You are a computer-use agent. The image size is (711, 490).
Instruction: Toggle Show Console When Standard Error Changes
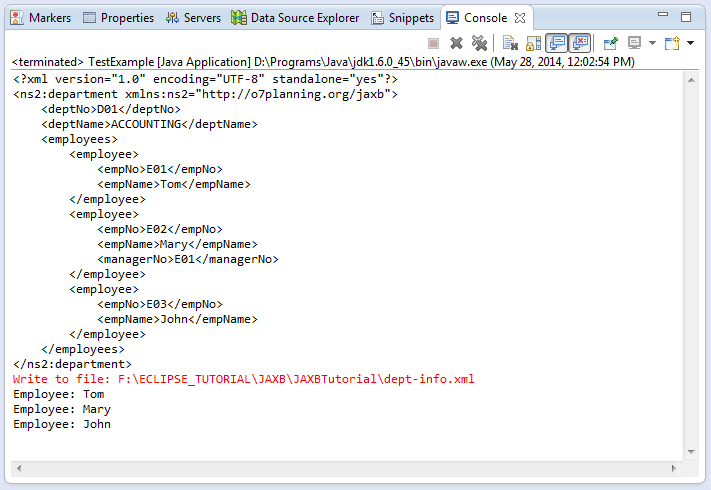point(580,44)
